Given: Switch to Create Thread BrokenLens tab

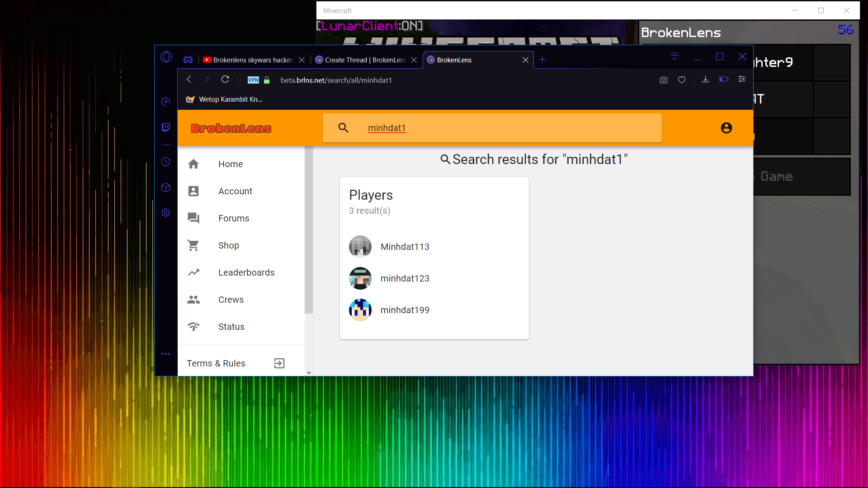Looking at the screenshot, I should (365, 60).
